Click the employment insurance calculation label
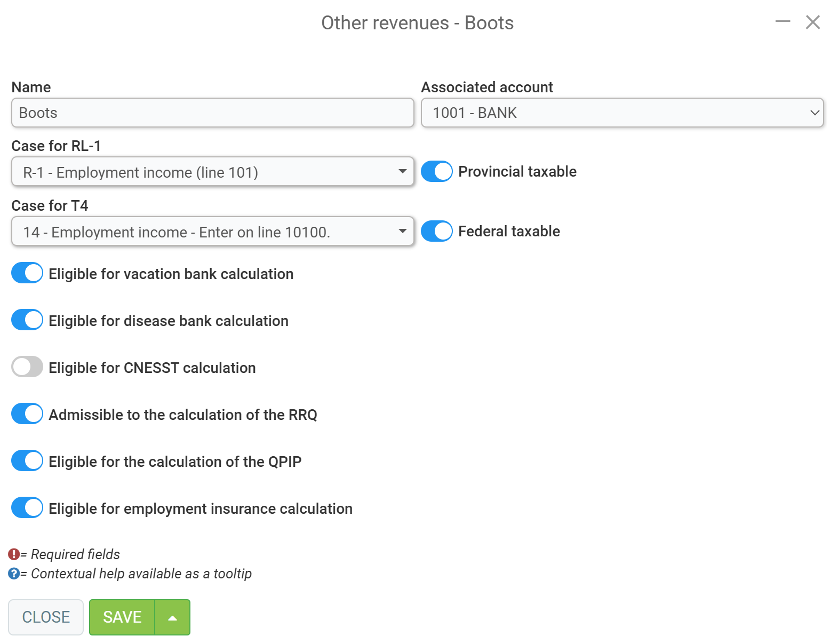 201,508
